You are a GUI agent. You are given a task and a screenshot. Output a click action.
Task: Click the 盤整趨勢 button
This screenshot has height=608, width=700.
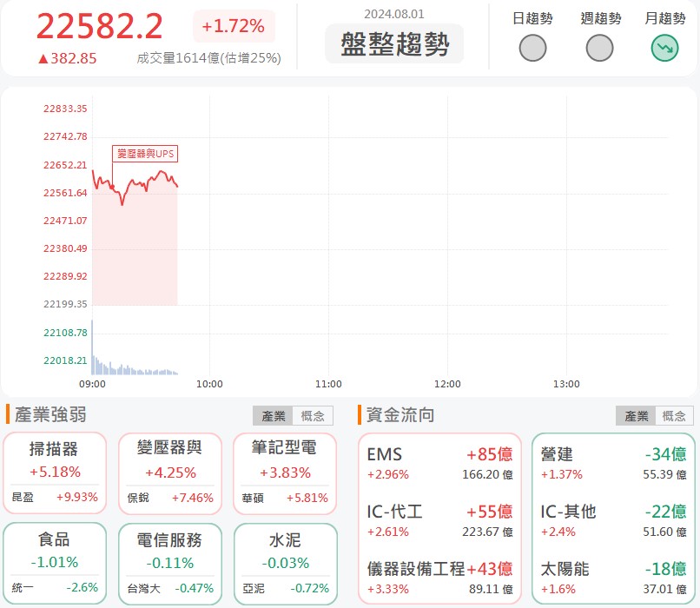[x=394, y=43]
